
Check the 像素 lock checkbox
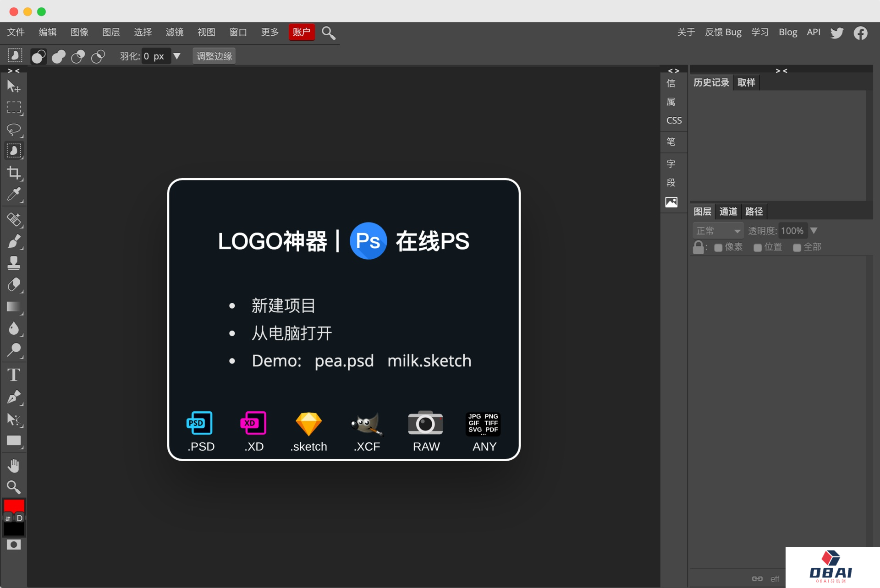point(718,248)
